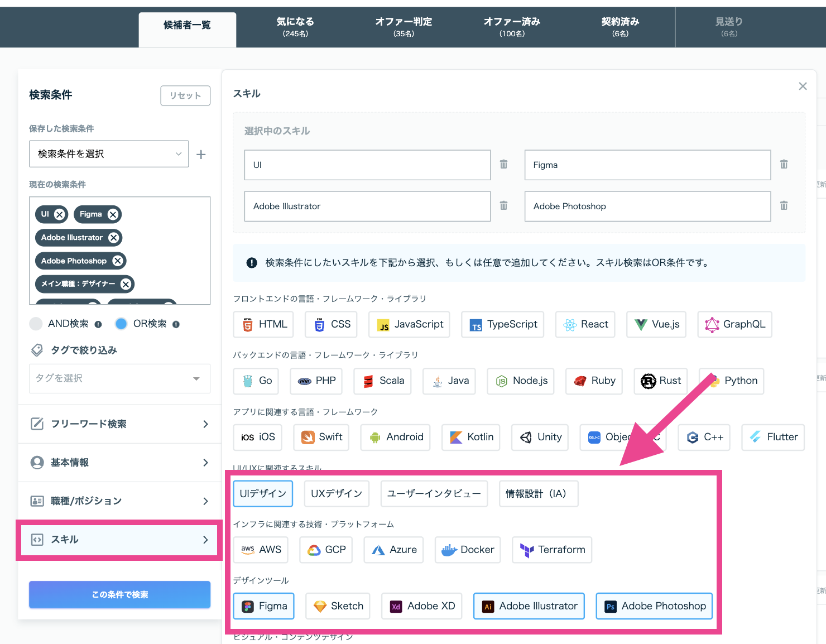Image resolution: width=826 pixels, height=644 pixels.
Task: Expand the フリーワード検索 section
Action: click(119, 424)
